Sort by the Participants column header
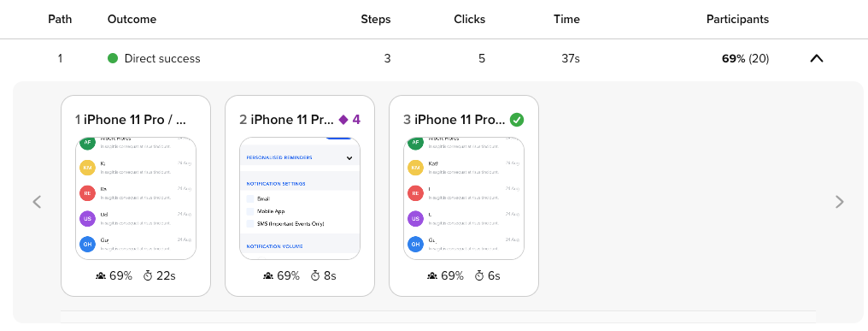This screenshot has height=331, width=868. [737, 20]
